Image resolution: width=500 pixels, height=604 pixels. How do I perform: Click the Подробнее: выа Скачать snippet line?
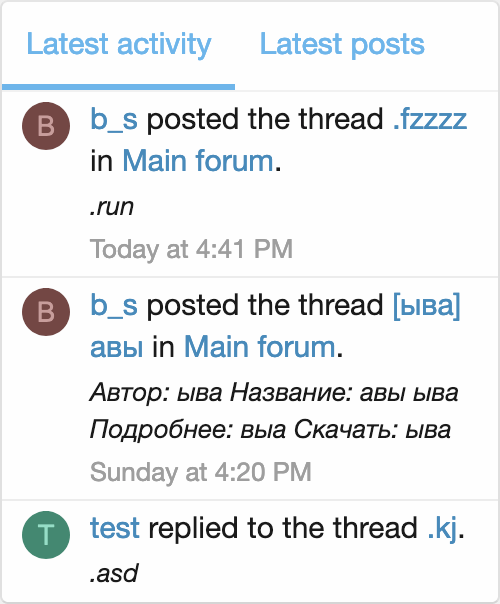click(270, 430)
